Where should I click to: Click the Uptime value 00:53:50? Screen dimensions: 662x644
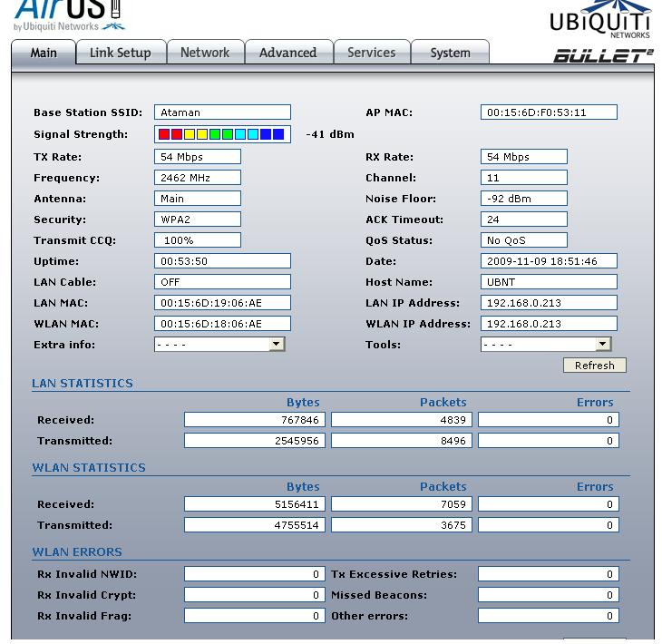coord(222,261)
